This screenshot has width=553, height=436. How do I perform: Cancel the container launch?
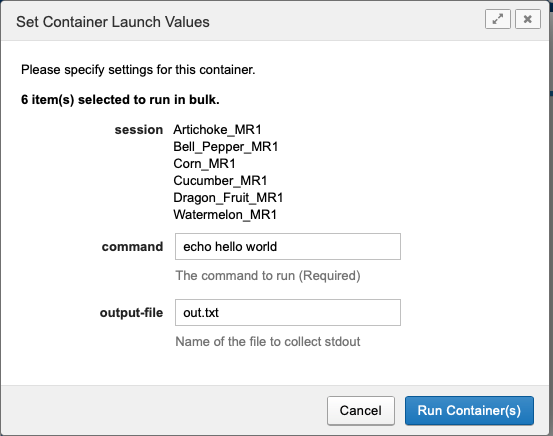pyautogui.click(x=360, y=411)
